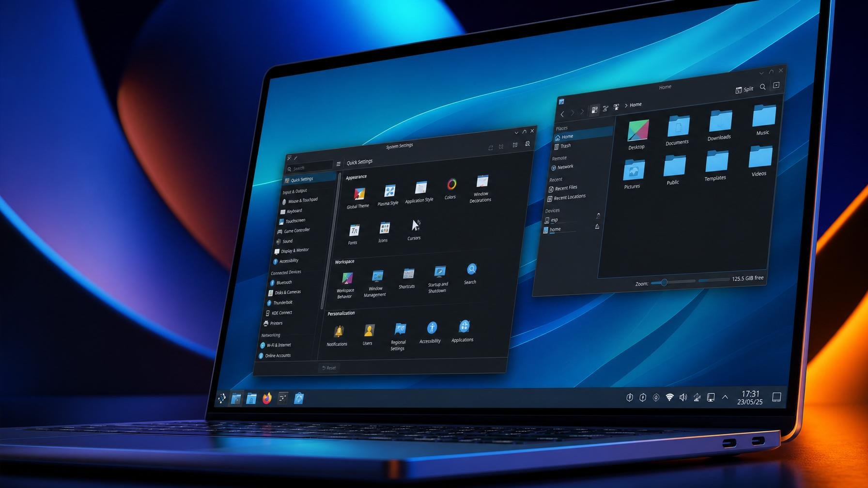Open Startup and Shutdown settings
The height and width of the screenshot is (488, 868).
coord(438,279)
